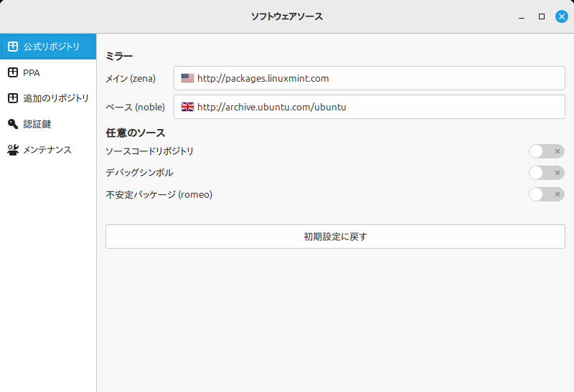Minimize the software sources window

522,16
